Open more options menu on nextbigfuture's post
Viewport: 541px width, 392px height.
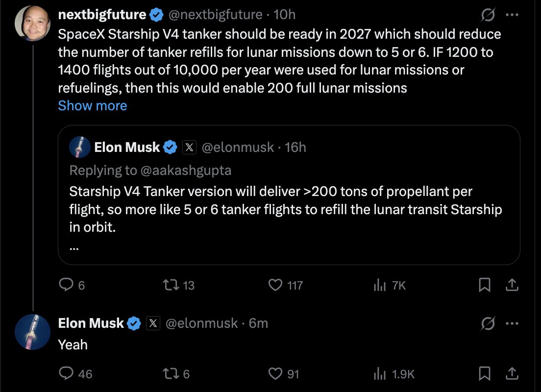(x=512, y=15)
